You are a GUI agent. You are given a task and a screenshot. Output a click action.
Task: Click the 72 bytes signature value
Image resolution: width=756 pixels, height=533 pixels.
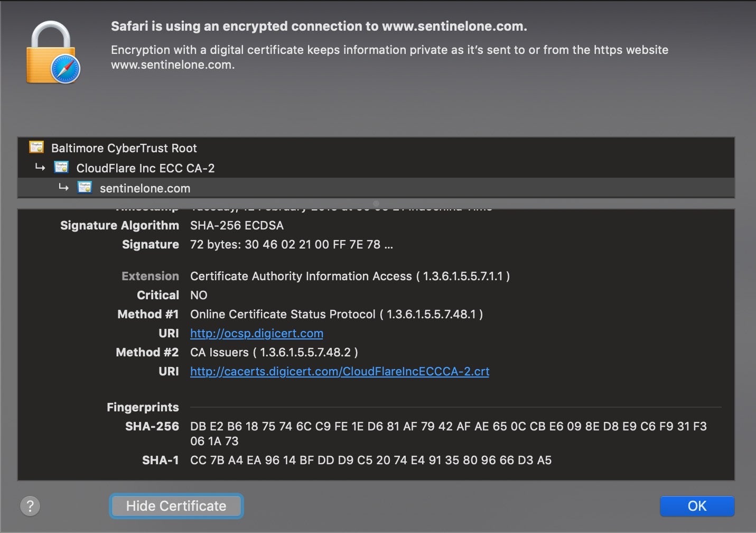tap(291, 245)
